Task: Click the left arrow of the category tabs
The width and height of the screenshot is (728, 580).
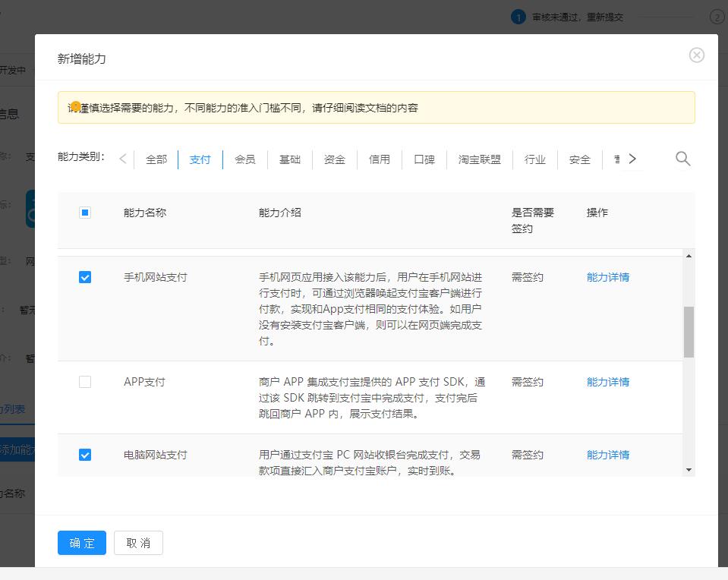Action: coord(123,159)
